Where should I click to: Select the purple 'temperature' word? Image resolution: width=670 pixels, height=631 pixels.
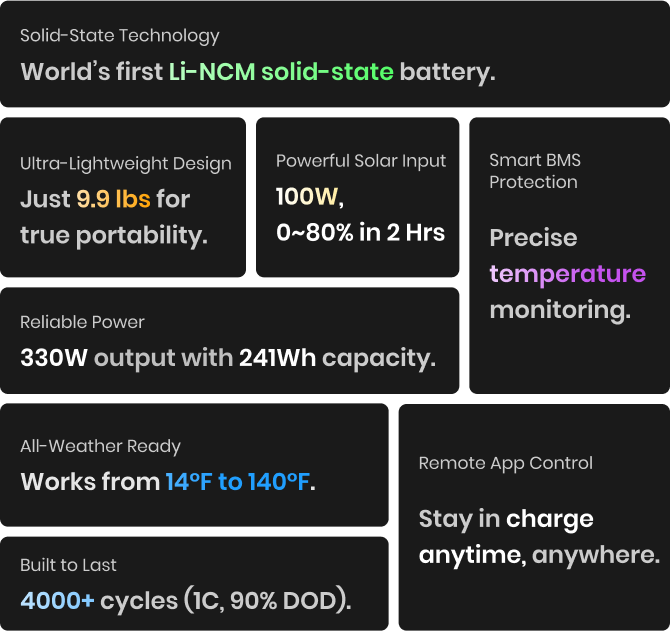pyautogui.click(x=567, y=274)
